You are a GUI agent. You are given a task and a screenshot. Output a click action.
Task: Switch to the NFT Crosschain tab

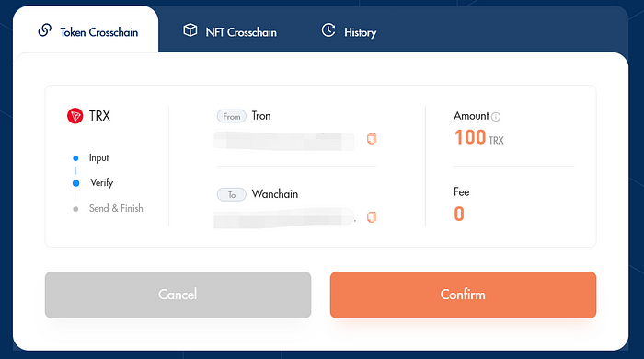(230, 31)
